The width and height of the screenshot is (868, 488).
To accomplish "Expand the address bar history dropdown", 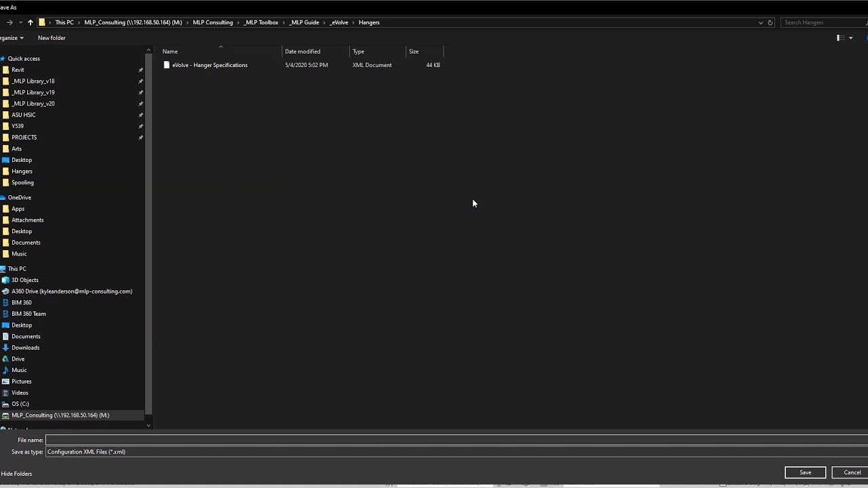I will click(x=760, y=22).
